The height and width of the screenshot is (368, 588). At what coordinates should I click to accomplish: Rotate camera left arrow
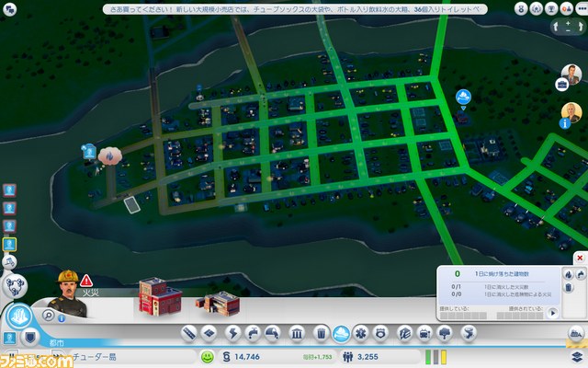tap(557, 27)
